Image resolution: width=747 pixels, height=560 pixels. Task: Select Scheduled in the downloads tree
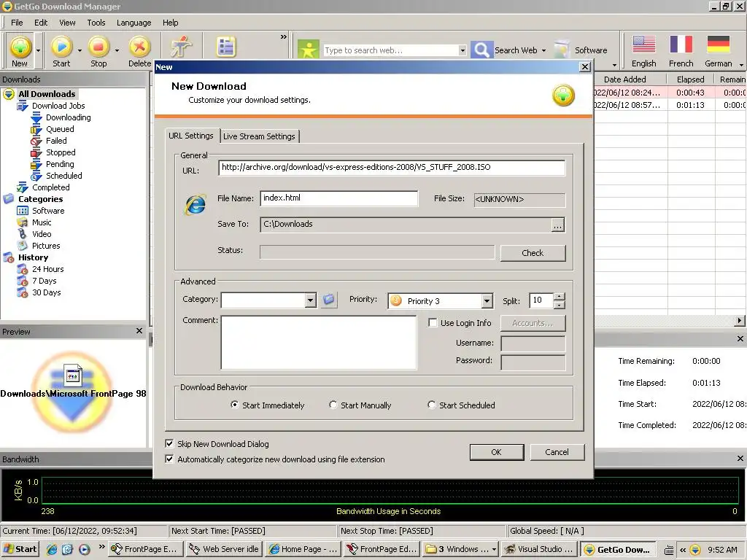[x=64, y=176]
